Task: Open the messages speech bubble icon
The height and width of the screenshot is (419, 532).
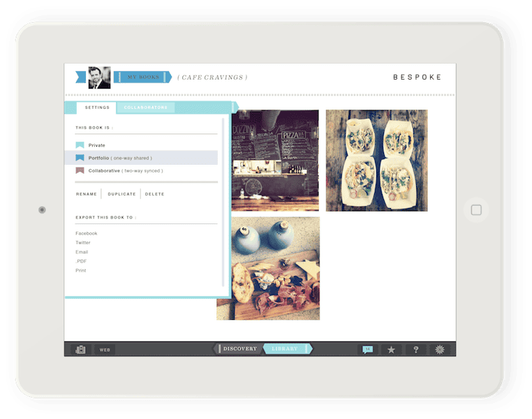Action: (368, 349)
